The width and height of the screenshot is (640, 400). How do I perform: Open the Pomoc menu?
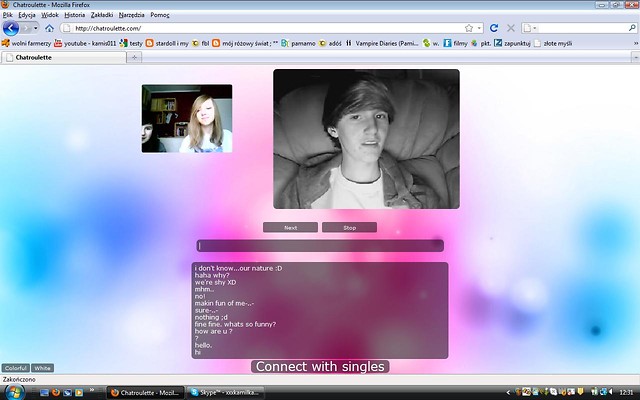(x=160, y=15)
